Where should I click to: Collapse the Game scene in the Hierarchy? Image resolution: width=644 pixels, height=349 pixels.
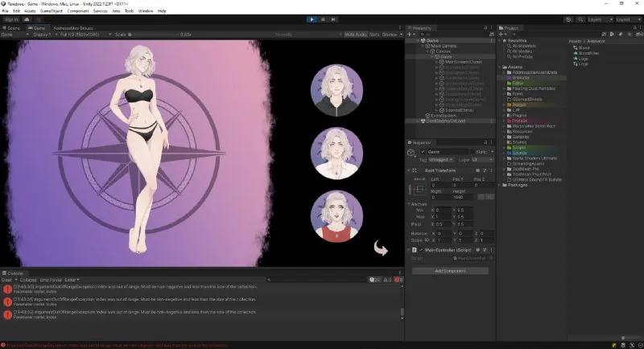coord(419,40)
